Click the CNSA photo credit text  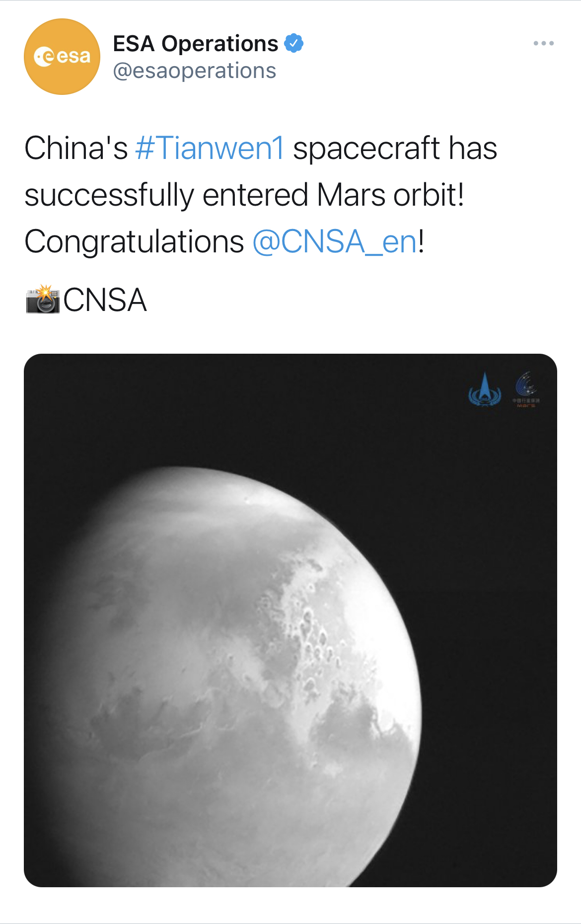click(x=105, y=301)
